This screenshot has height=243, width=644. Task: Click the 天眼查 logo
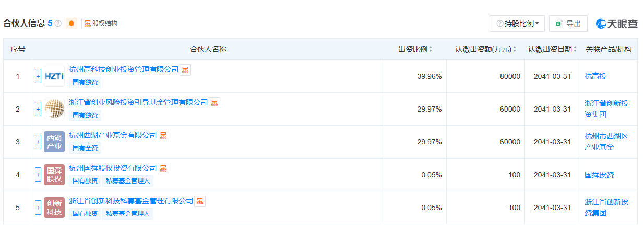tap(617, 23)
